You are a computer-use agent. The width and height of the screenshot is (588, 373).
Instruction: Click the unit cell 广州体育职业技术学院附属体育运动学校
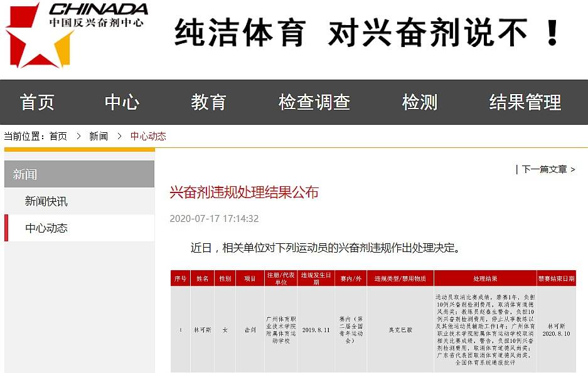tap(281, 330)
